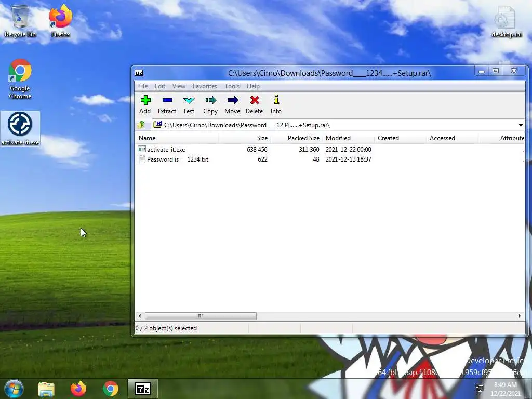Click size value 622
Viewport: 532px width, 399px height.
[x=262, y=159]
